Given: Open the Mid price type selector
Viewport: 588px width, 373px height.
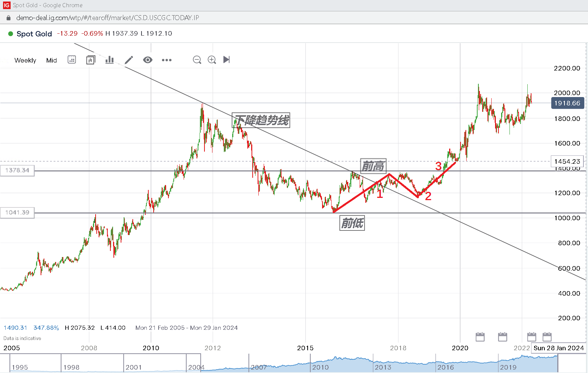Looking at the screenshot, I should coord(52,60).
